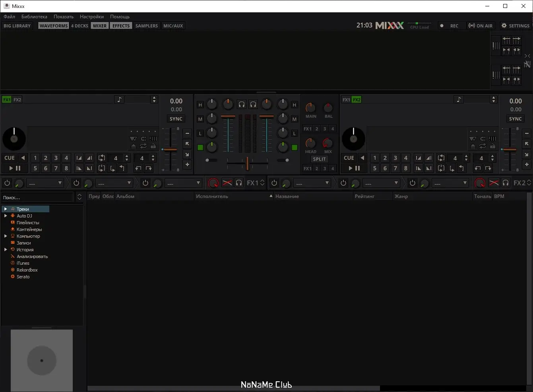Screen dimensions: 533x392
Task: Toggle left deck keylock padlock icon
Action: 153,146
